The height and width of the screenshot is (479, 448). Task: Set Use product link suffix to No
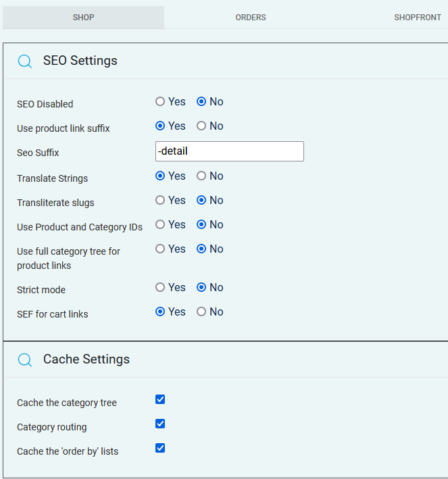coord(201,126)
